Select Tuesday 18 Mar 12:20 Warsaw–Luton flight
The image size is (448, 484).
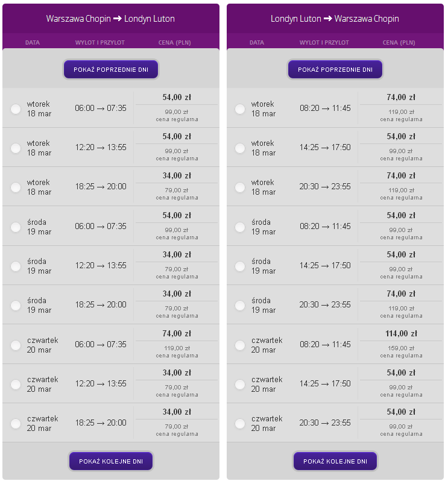[x=16, y=148]
